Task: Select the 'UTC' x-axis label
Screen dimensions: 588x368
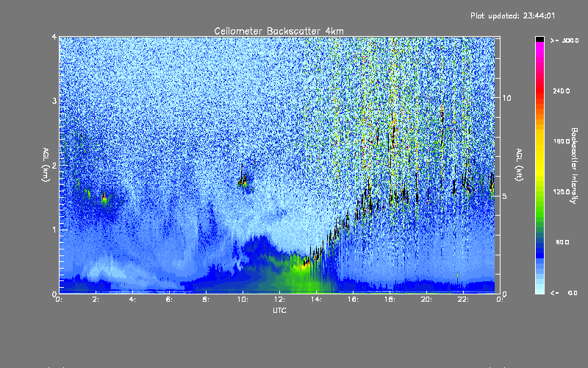Action: pos(279,310)
